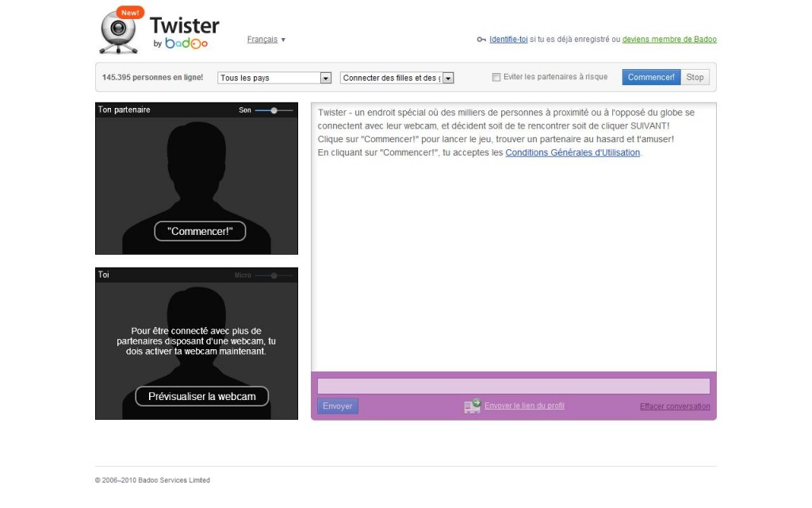Open the Identifie-toi login link
This screenshot has height=508, width=812.
pos(508,40)
